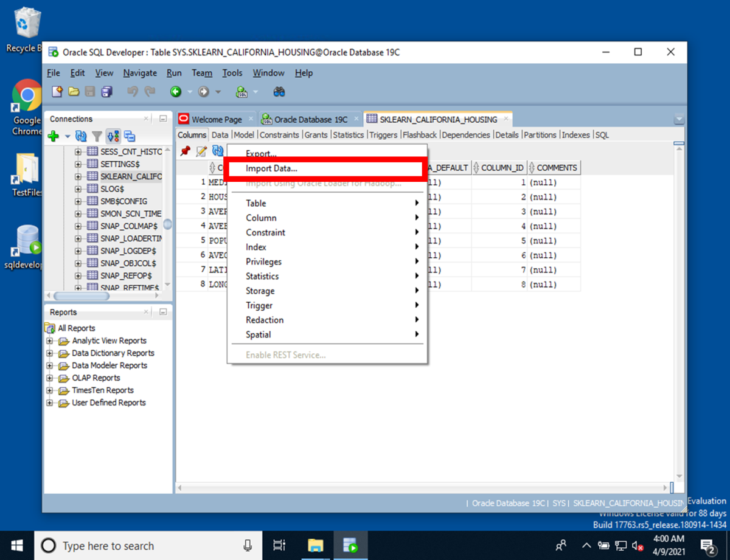Screen dimensions: 730x560
Task: Close the SKLEARN_CALIFORNIA_HOUSING tab
Action: click(x=506, y=119)
